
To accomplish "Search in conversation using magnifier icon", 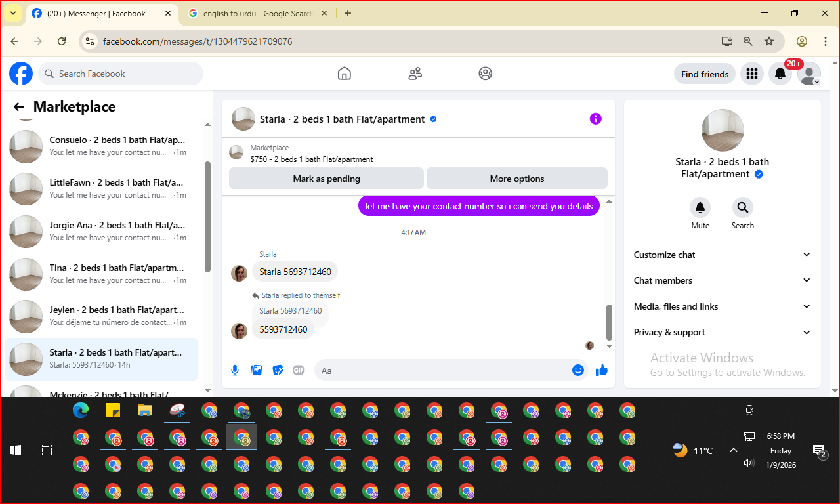I will click(742, 207).
